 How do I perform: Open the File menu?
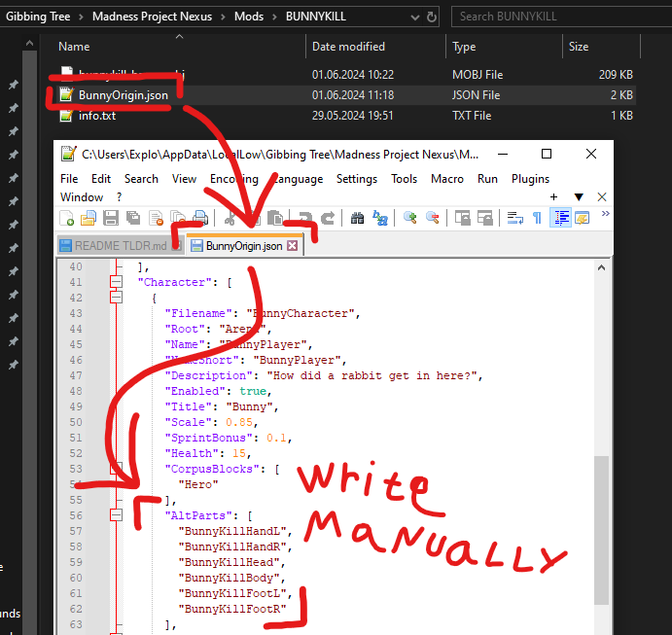(69, 179)
